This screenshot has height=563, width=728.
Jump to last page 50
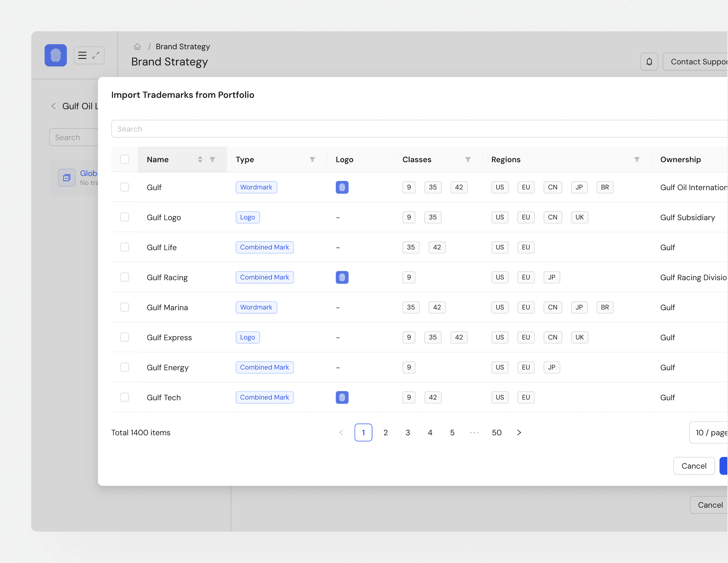(x=496, y=433)
